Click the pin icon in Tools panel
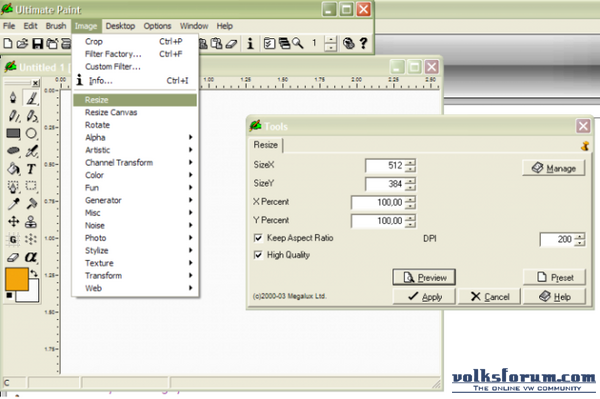This screenshot has width=600, height=399. (x=585, y=146)
